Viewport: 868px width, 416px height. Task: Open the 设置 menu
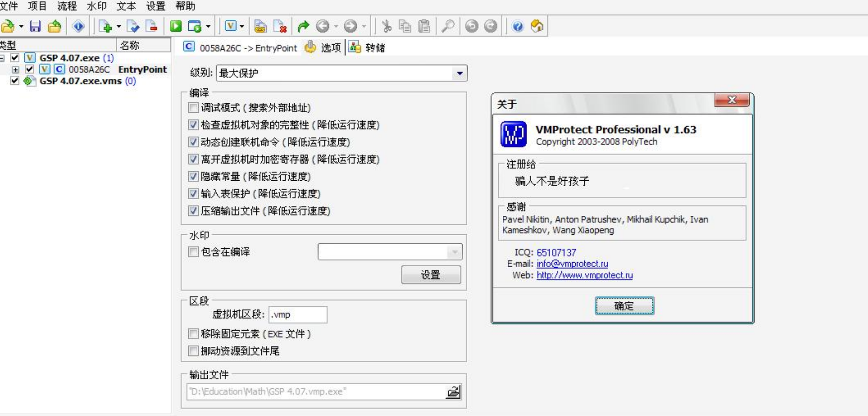[x=156, y=6]
